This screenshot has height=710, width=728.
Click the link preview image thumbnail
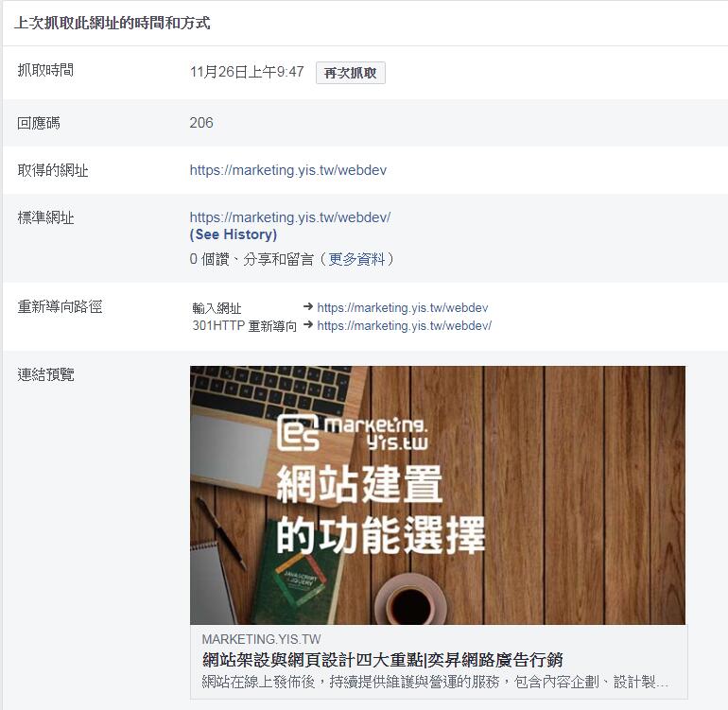point(438,495)
